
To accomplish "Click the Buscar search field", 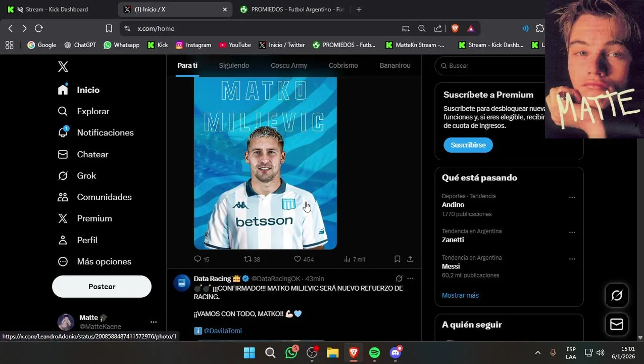I will point(490,66).
